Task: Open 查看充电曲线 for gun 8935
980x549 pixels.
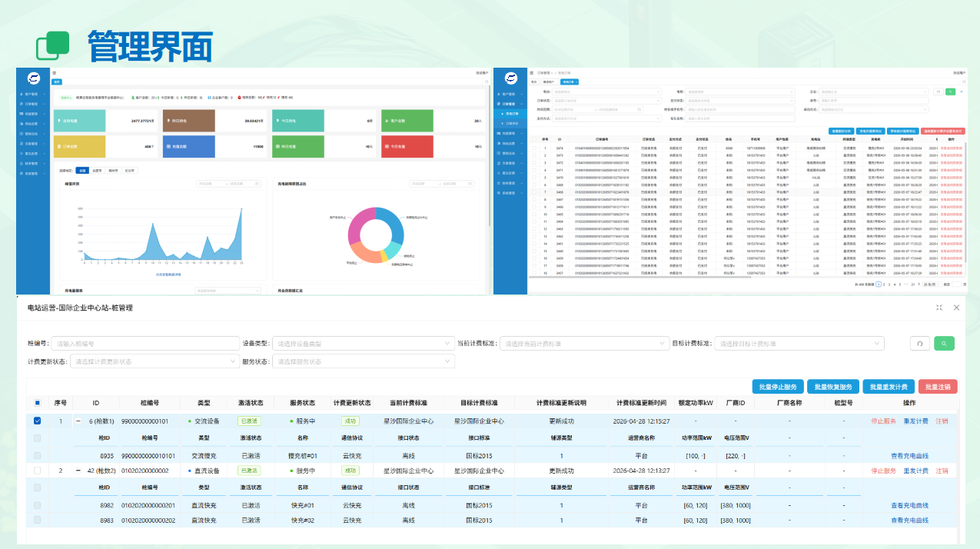Action: [909, 456]
